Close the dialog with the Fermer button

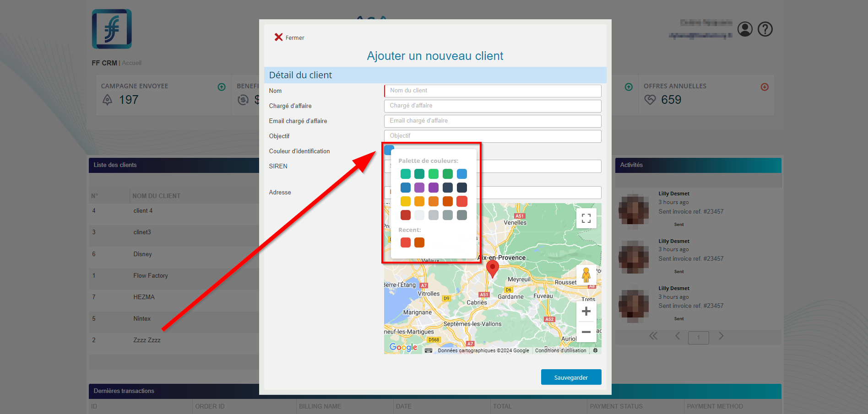click(x=288, y=37)
